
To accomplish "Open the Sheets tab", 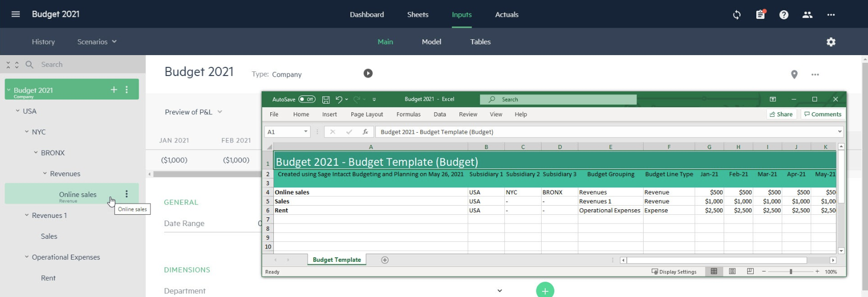I will (418, 14).
